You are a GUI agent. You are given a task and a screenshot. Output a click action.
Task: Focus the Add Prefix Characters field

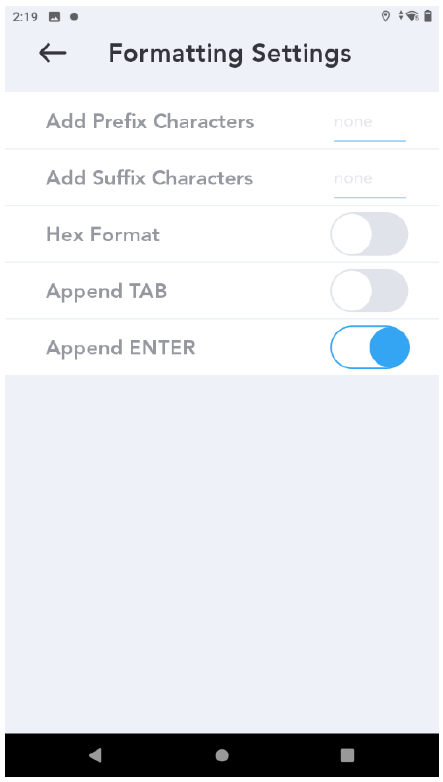tap(370, 123)
